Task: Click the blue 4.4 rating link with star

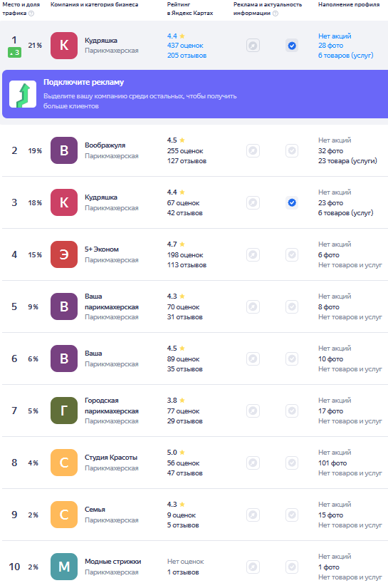Action: click(x=176, y=36)
